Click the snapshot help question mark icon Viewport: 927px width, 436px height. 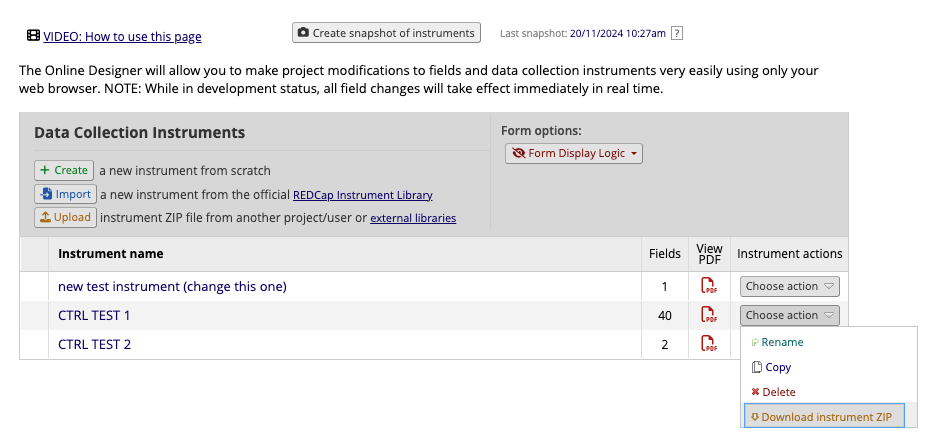point(677,33)
